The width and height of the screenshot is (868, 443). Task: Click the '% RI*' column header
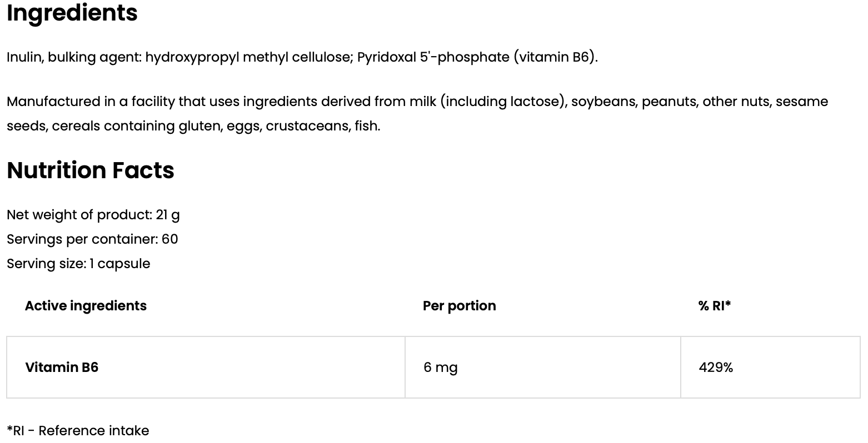point(715,306)
